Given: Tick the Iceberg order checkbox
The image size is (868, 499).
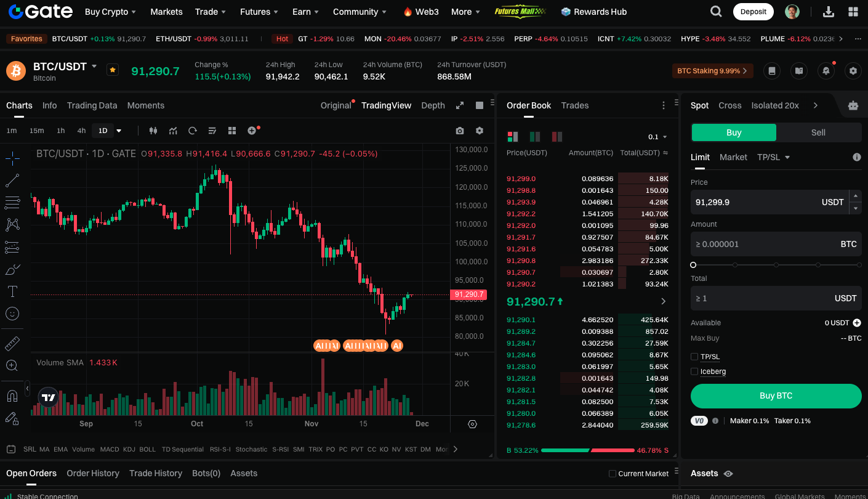Looking at the screenshot, I should tap(694, 371).
